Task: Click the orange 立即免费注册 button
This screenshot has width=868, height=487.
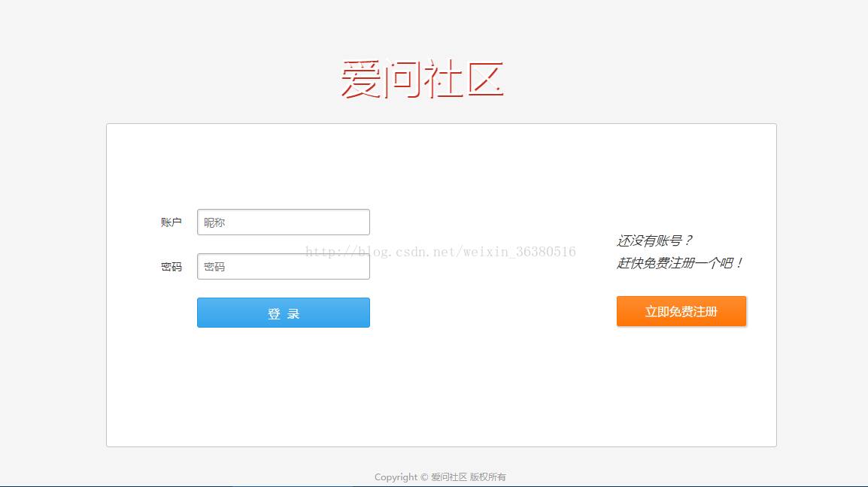Action: [x=681, y=311]
